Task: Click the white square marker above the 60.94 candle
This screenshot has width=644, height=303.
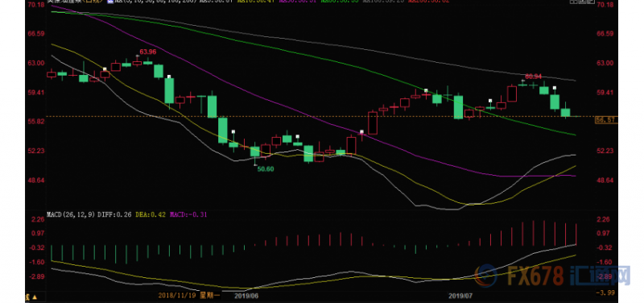Action: pos(522,81)
